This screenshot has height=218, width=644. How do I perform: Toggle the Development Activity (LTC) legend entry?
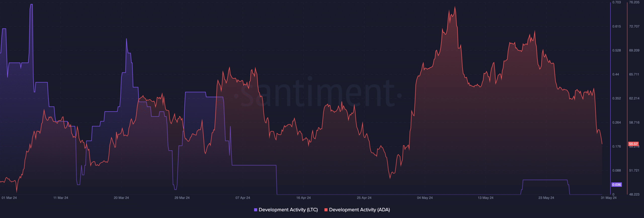click(286, 210)
